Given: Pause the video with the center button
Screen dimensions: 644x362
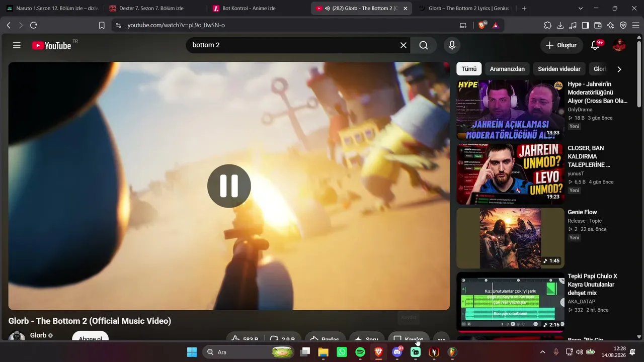Looking at the screenshot, I should click(x=229, y=186).
